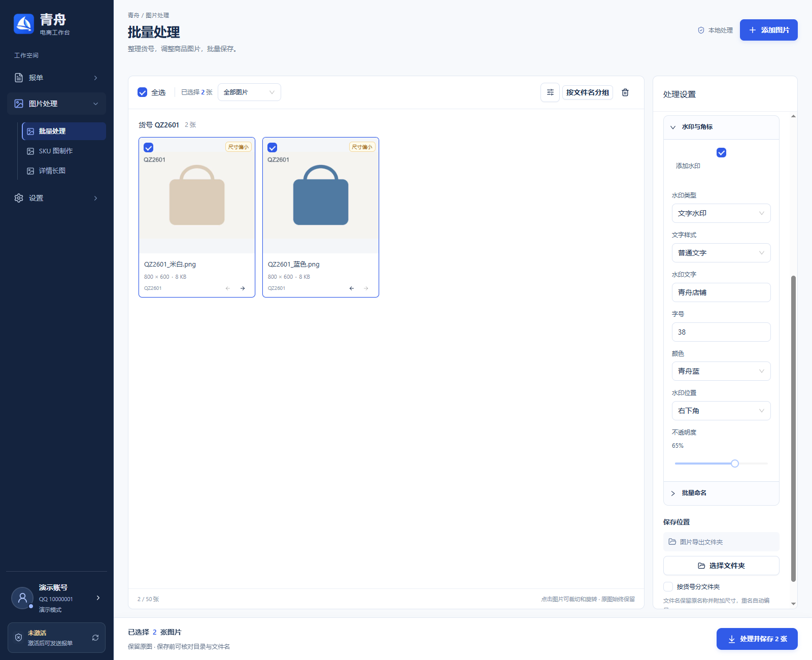The width and height of the screenshot is (812, 660).
Task: Move QZ2601_米白.png right with arrow
Action: click(243, 288)
